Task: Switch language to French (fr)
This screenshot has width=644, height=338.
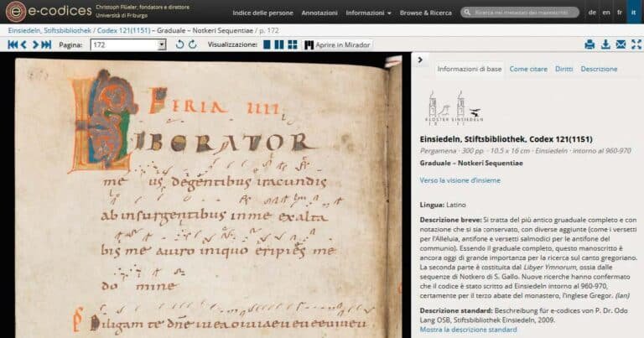Action: tap(620, 13)
